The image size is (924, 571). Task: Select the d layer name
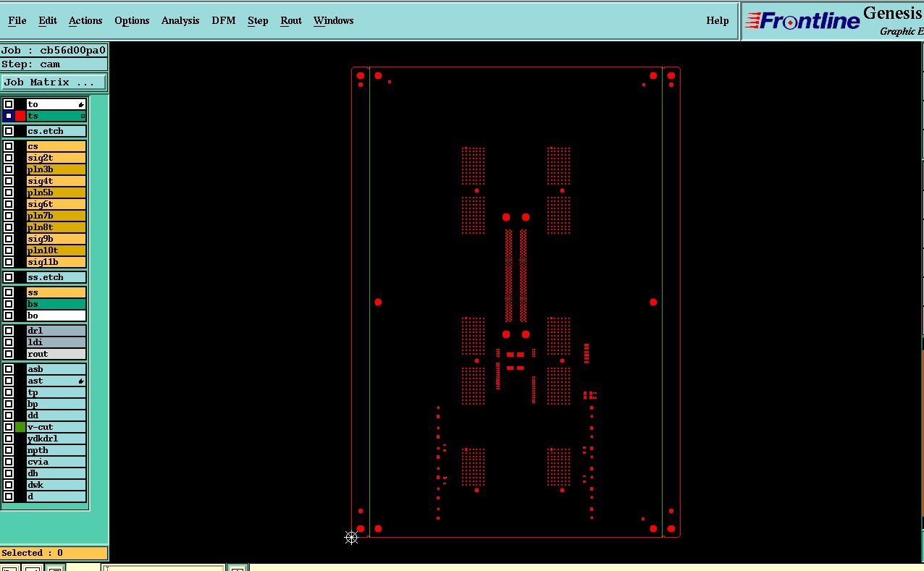pos(56,496)
